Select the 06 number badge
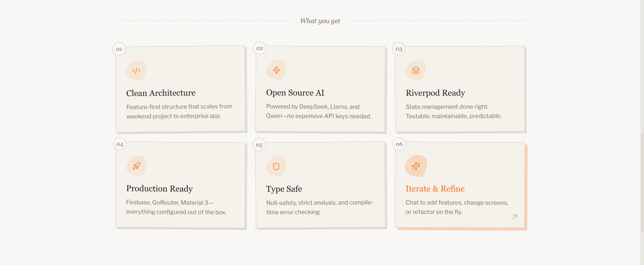The height and width of the screenshot is (265, 644). (x=399, y=144)
